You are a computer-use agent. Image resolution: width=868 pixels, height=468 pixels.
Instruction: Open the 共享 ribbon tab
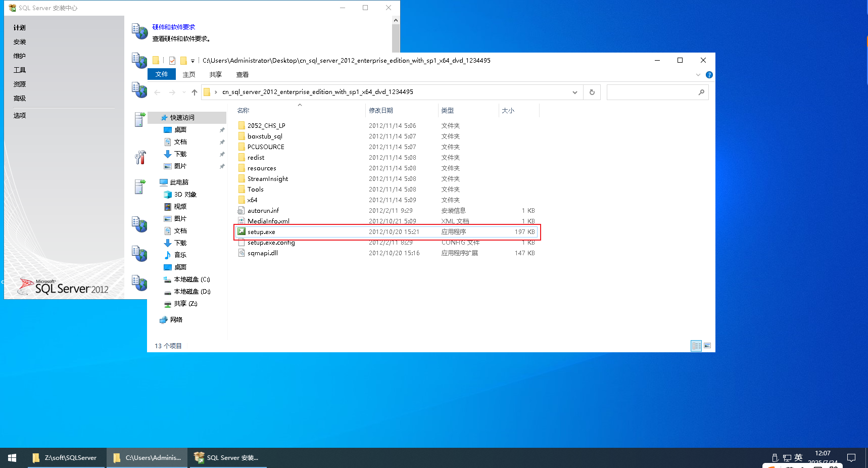[216, 74]
